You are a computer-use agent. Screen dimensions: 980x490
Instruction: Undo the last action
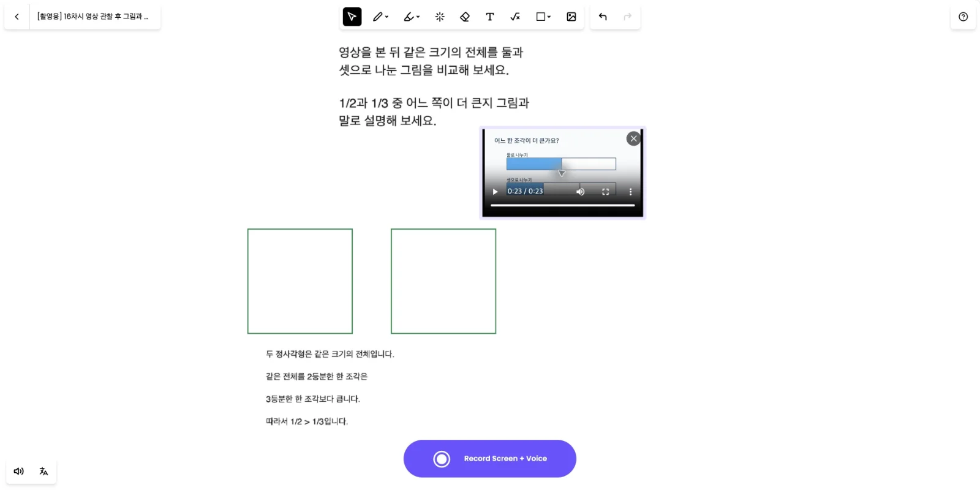pyautogui.click(x=603, y=17)
